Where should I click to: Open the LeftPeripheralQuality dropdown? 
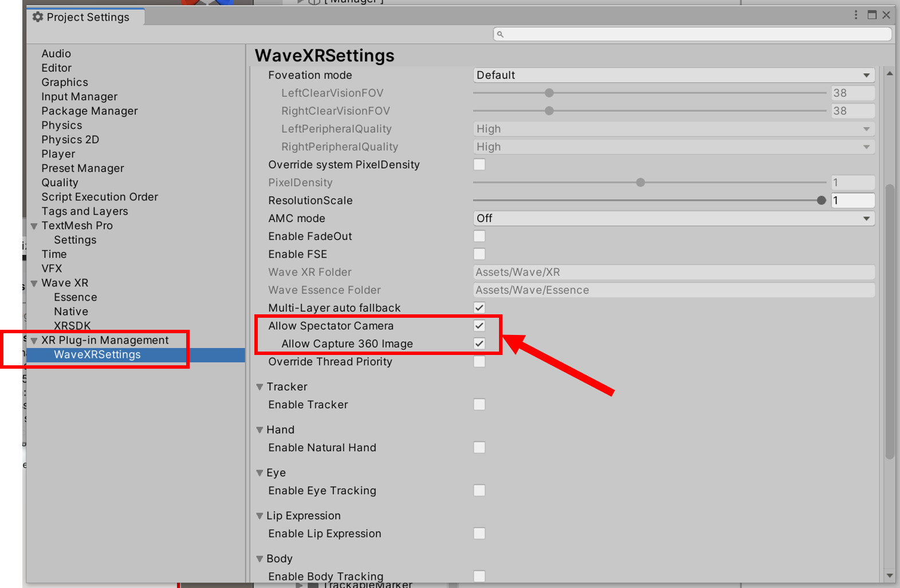point(674,129)
